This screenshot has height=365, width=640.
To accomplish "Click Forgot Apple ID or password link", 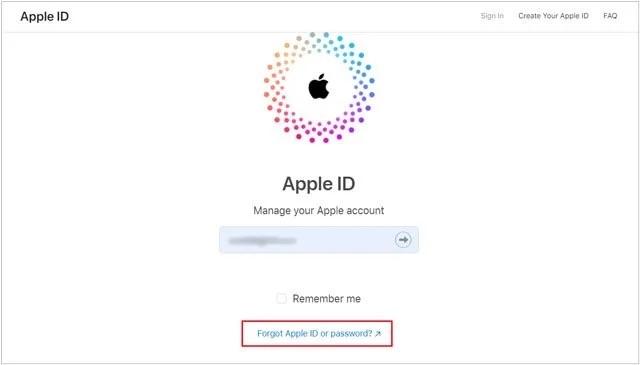I will (315, 334).
